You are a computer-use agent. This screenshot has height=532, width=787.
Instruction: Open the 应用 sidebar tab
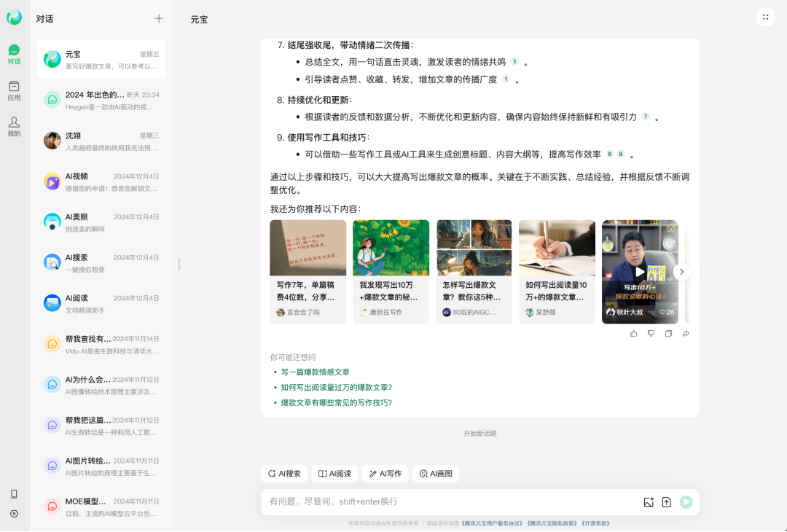point(14,91)
